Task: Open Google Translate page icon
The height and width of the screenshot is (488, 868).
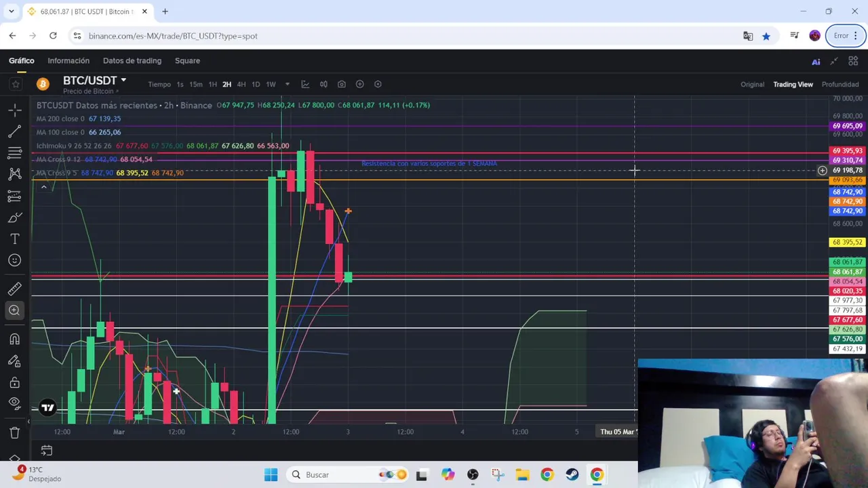Action: pyautogui.click(x=748, y=36)
